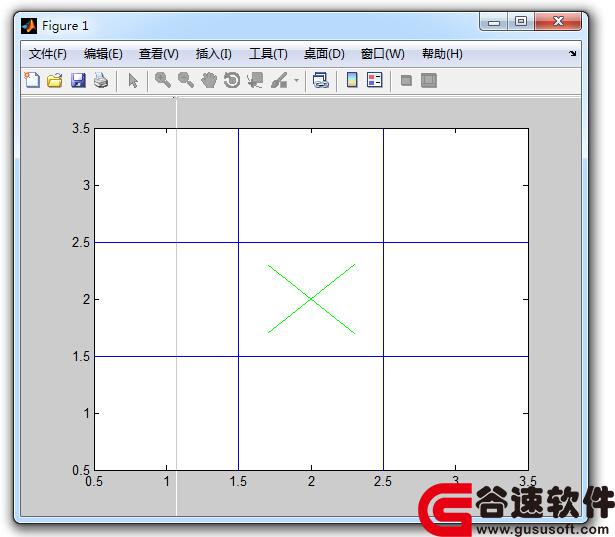Select the Data Cursor tool
Viewport: 615px width, 537px height.
coord(255,80)
